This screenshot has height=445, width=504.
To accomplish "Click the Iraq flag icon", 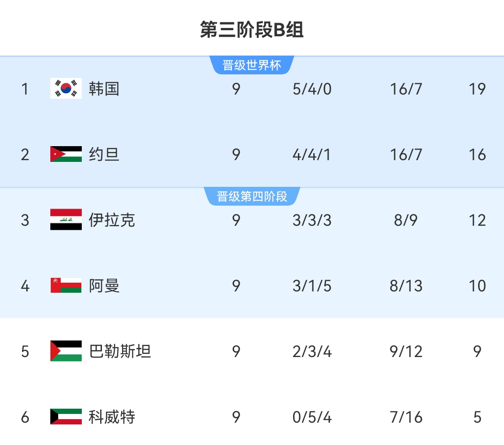I will (66, 220).
